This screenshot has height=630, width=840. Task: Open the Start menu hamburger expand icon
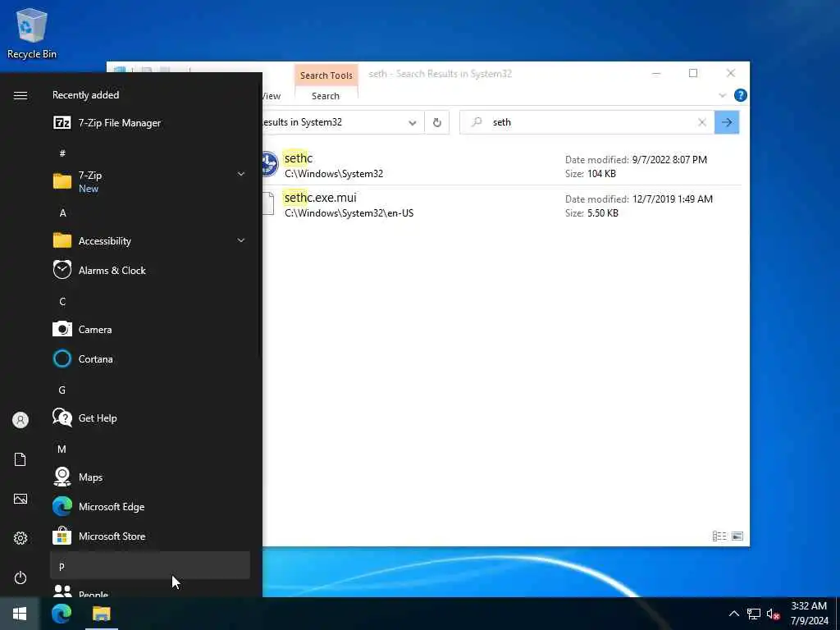pyautogui.click(x=21, y=95)
